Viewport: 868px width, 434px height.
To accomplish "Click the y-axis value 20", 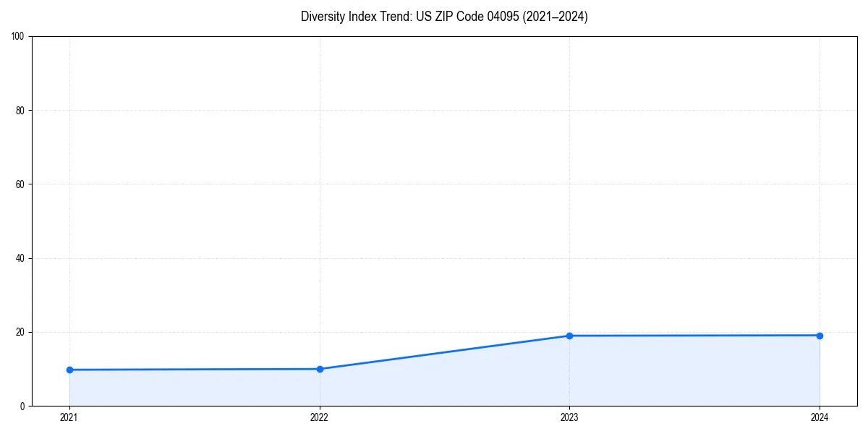I will point(21,332).
